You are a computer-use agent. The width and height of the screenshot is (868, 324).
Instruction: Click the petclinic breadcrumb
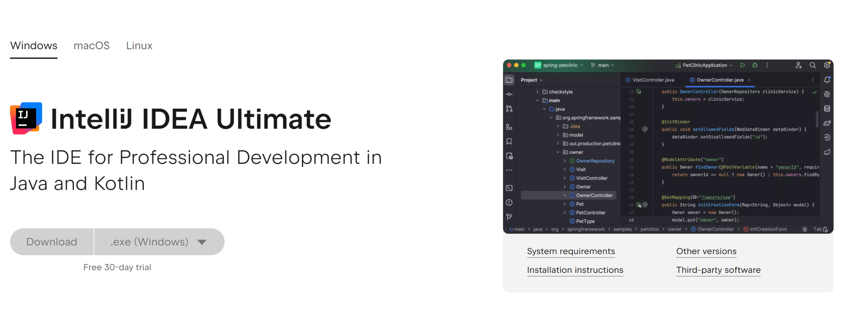pos(649,229)
